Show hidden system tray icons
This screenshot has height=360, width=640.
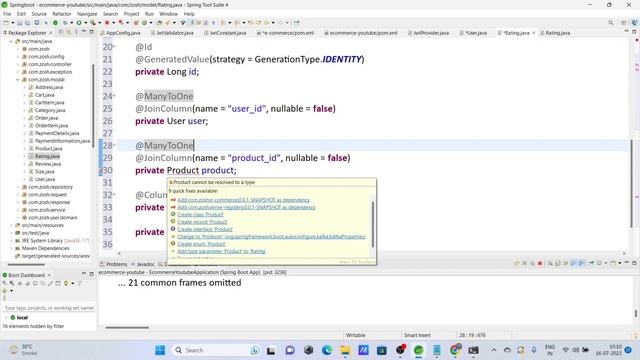494,350
